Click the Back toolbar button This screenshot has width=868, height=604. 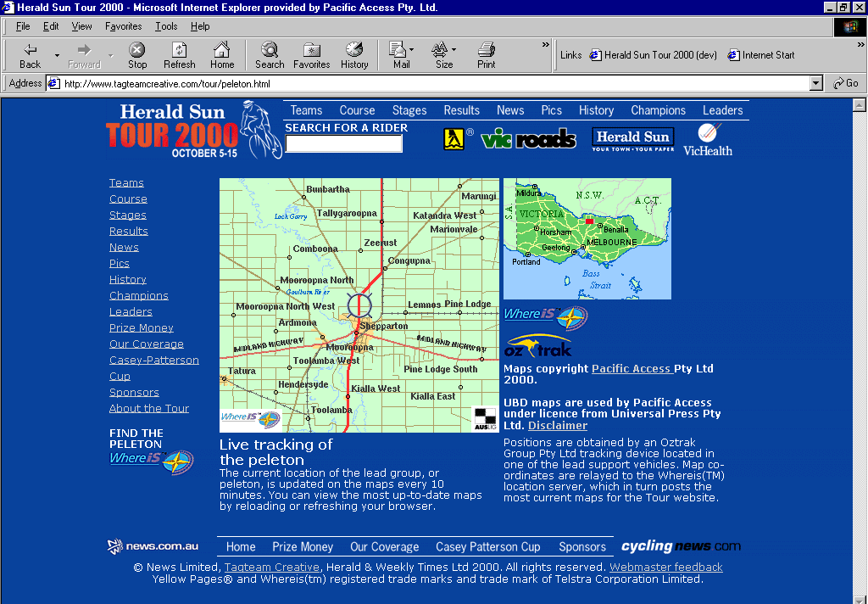click(30, 55)
